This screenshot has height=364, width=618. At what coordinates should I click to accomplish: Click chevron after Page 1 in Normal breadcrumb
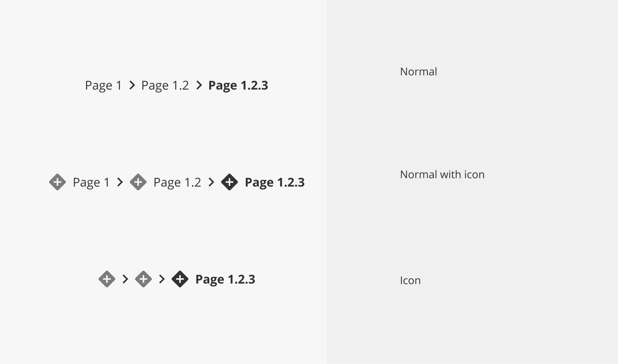pyautogui.click(x=132, y=85)
